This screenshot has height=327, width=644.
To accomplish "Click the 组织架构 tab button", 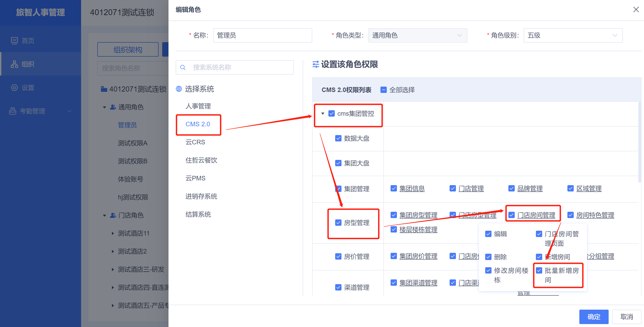I will [128, 50].
